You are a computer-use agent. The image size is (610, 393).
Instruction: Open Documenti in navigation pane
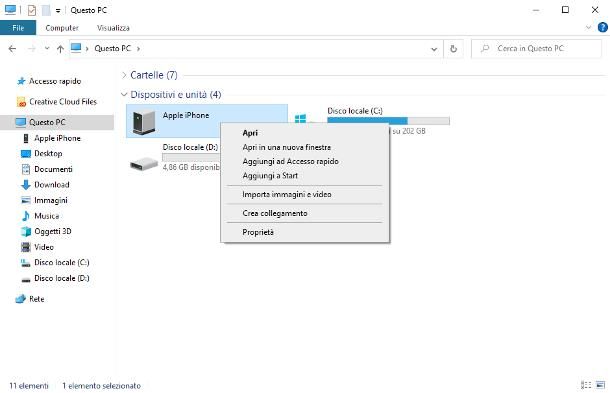click(53, 169)
